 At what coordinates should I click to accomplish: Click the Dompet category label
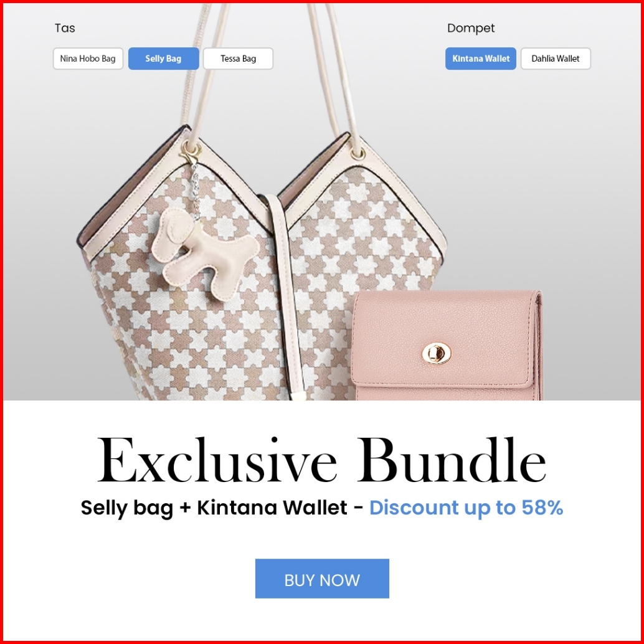[471, 28]
